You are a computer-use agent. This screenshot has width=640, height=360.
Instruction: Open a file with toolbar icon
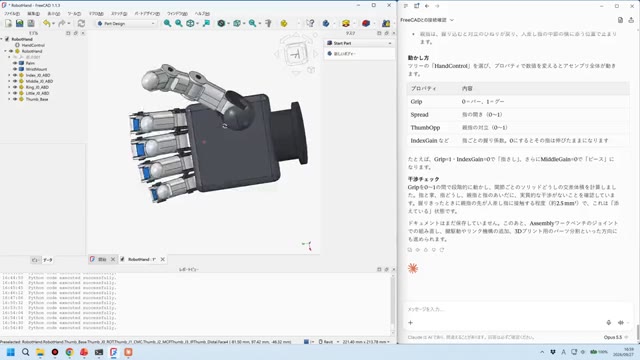tap(19, 24)
